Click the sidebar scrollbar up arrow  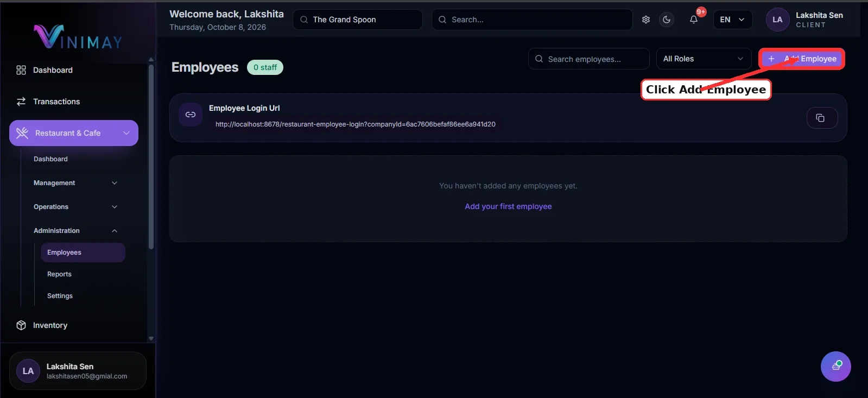151,60
